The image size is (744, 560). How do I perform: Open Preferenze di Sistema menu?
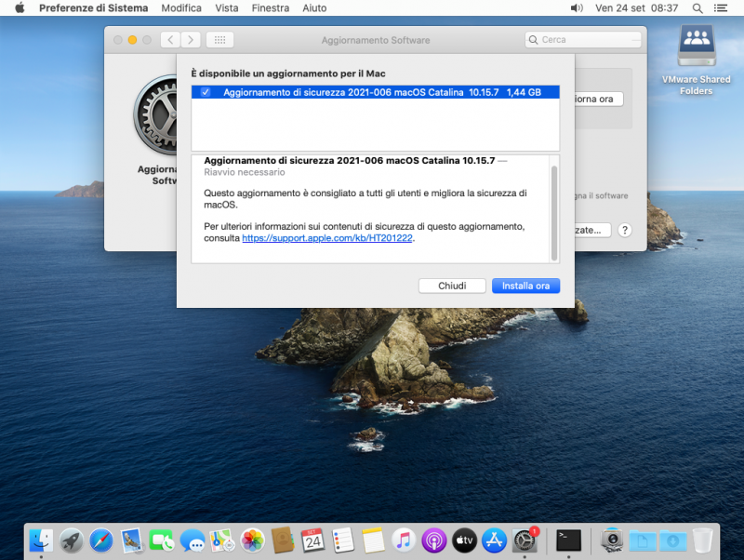[94, 8]
